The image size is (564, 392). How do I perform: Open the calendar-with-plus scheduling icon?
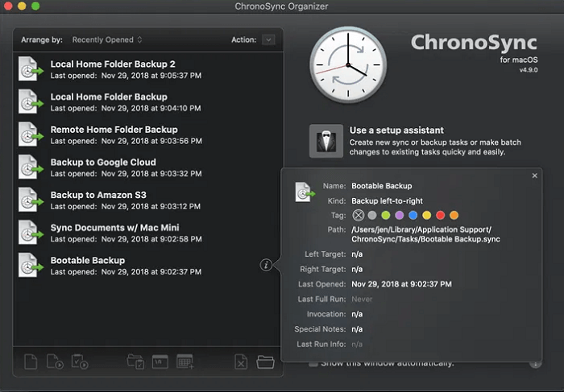tap(185, 361)
